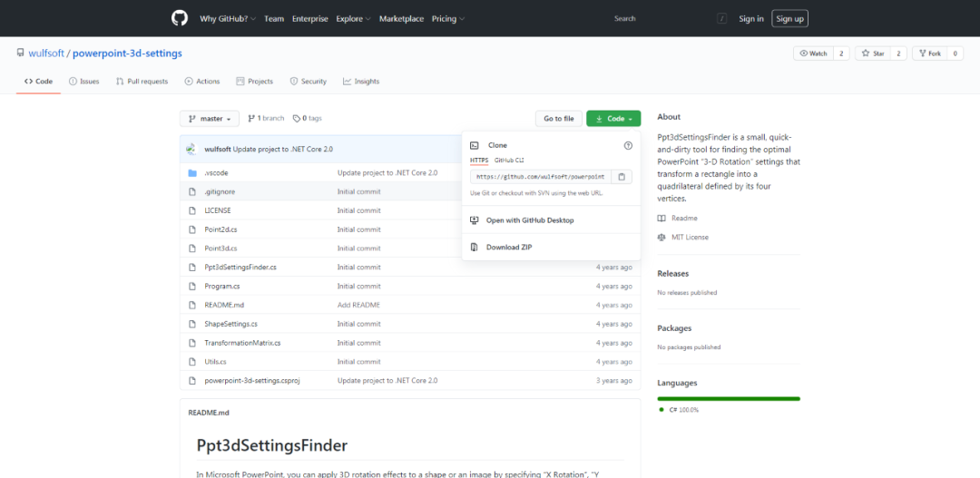Viewport: 980px width, 478px height.
Task: Expand the Explore menu
Action: tap(353, 19)
